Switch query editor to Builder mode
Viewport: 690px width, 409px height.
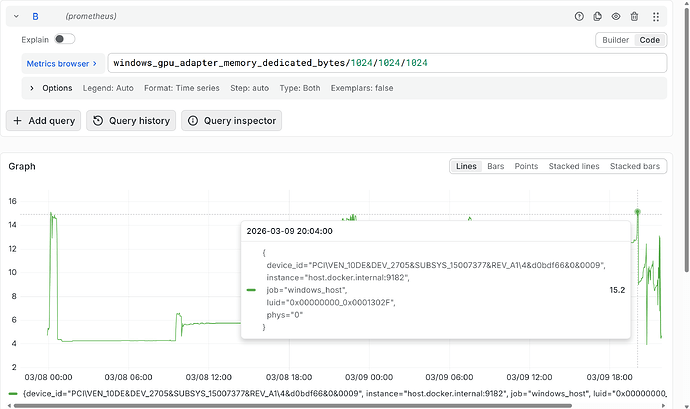(615, 40)
